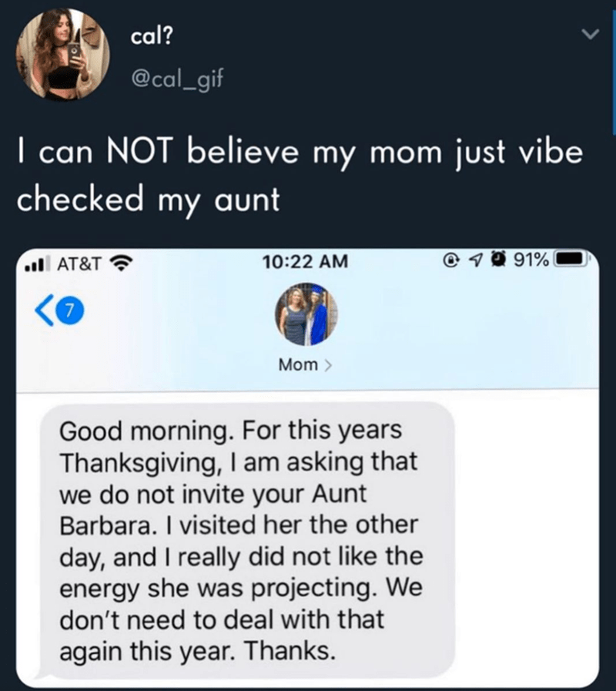Click the tweet text about vibe check
The image size is (616, 691).
click(300, 176)
